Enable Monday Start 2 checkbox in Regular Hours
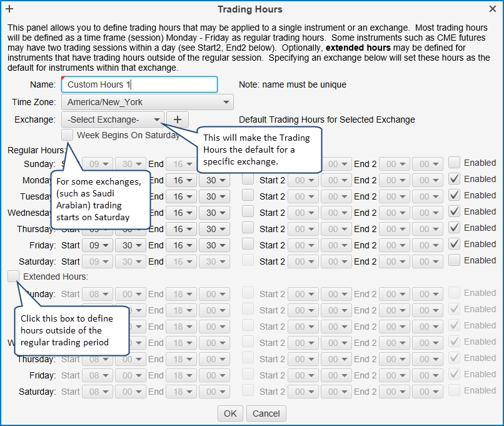The height and width of the screenshot is (426, 504). pos(248,179)
